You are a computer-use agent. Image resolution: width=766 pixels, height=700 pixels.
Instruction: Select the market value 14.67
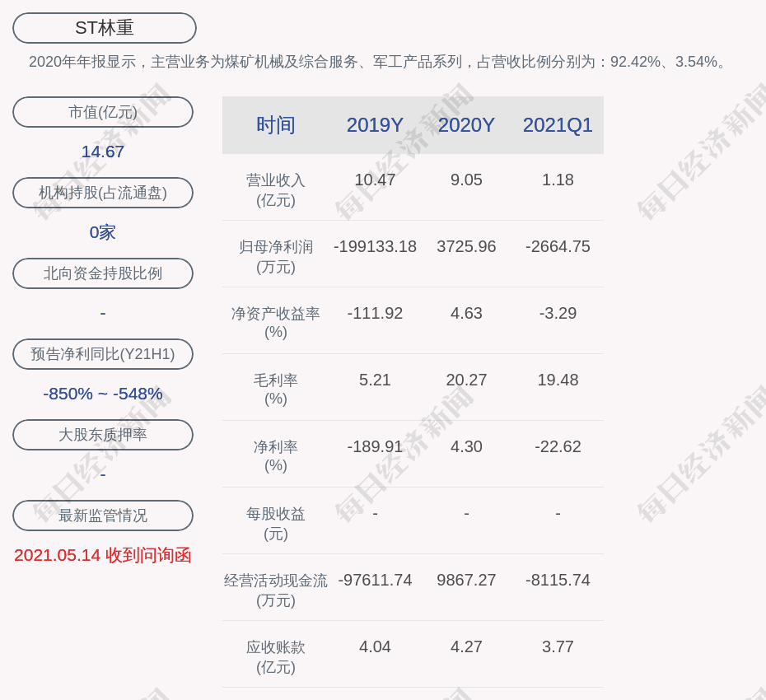pos(103,152)
